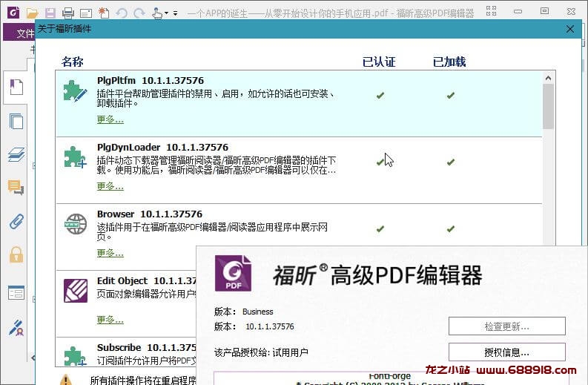
Task: Open the customize quick access toolbar dropdown
Action: pos(175,13)
